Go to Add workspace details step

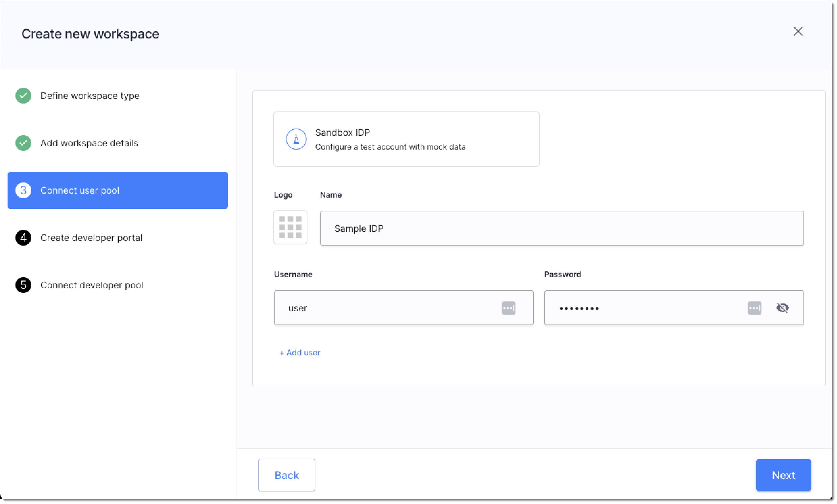pos(89,143)
